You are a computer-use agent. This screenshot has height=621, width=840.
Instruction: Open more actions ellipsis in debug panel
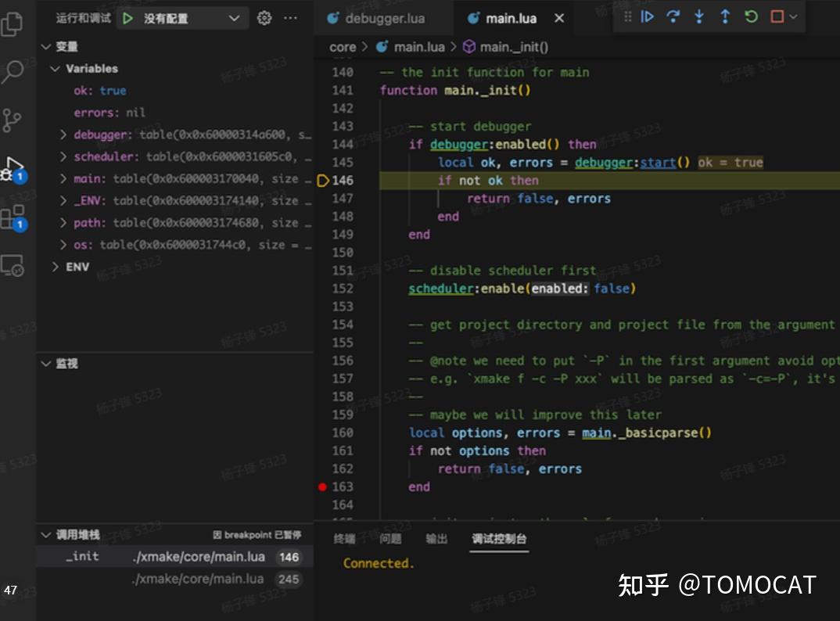[290, 18]
